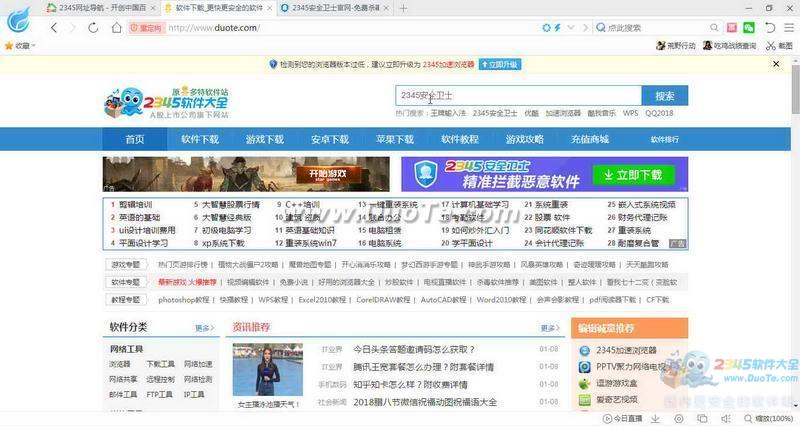Click the undo closed tab icon
Viewport: 800px width, 426px height.
pyautogui.click(x=770, y=28)
